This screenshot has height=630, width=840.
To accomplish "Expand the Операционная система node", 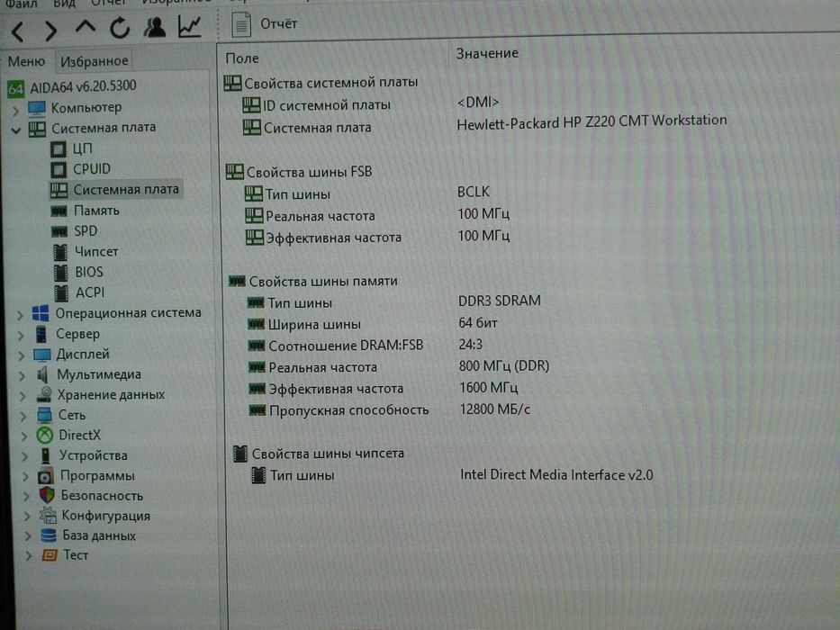I will point(20,315).
